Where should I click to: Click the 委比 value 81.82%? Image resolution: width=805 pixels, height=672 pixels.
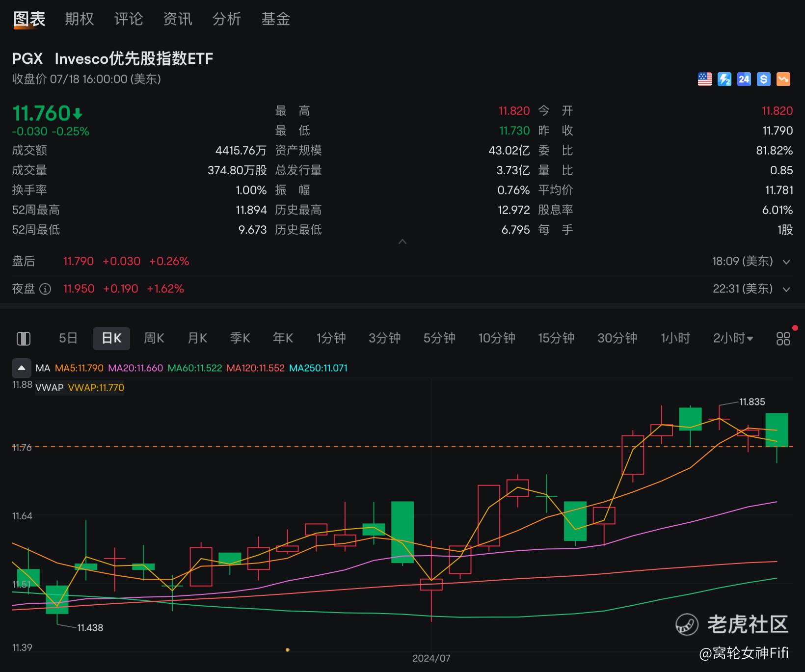[x=775, y=151]
